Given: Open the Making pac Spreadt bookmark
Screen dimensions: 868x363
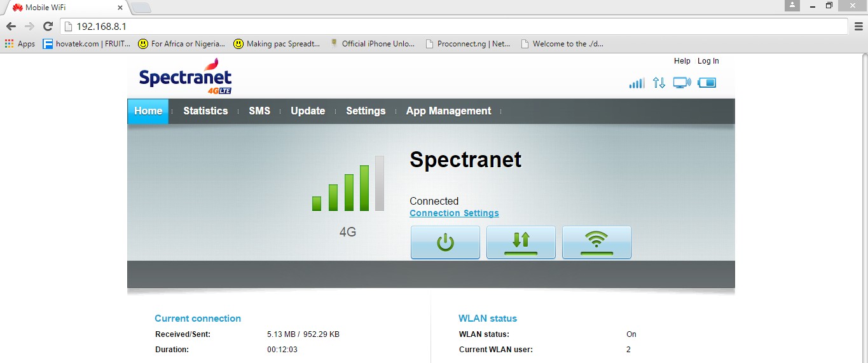Looking at the screenshot, I should pos(277,44).
